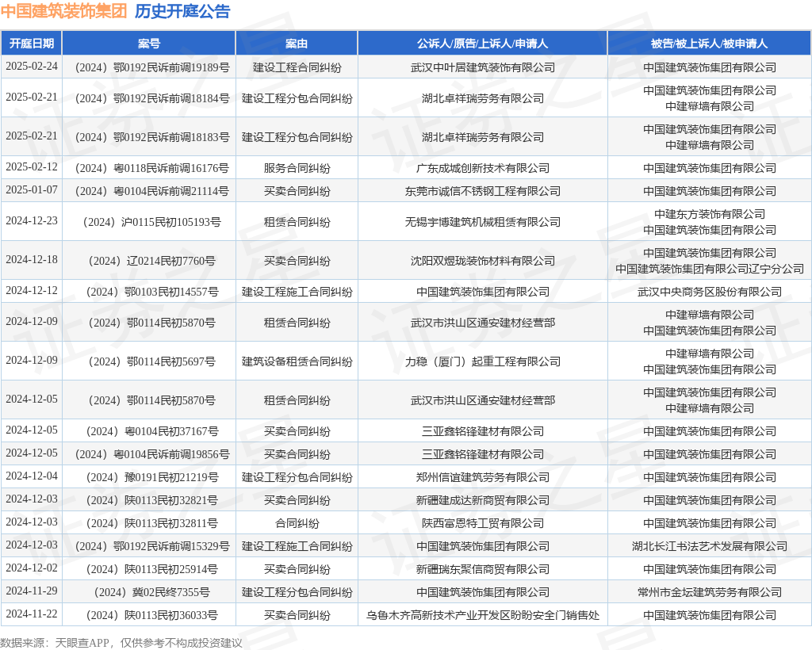Select the 案由 column header

point(297,44)
